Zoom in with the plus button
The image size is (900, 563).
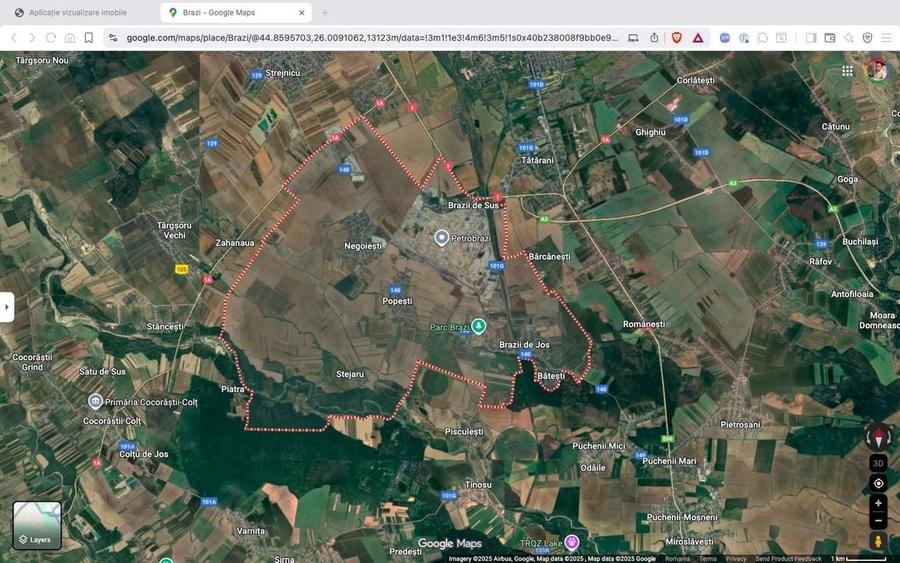click(878, 503)
